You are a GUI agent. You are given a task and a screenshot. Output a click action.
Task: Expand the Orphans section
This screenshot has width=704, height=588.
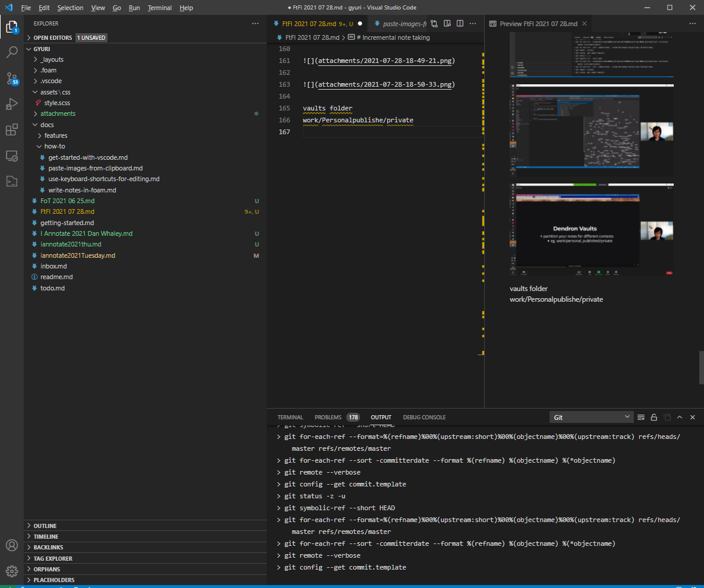[145, 569]
